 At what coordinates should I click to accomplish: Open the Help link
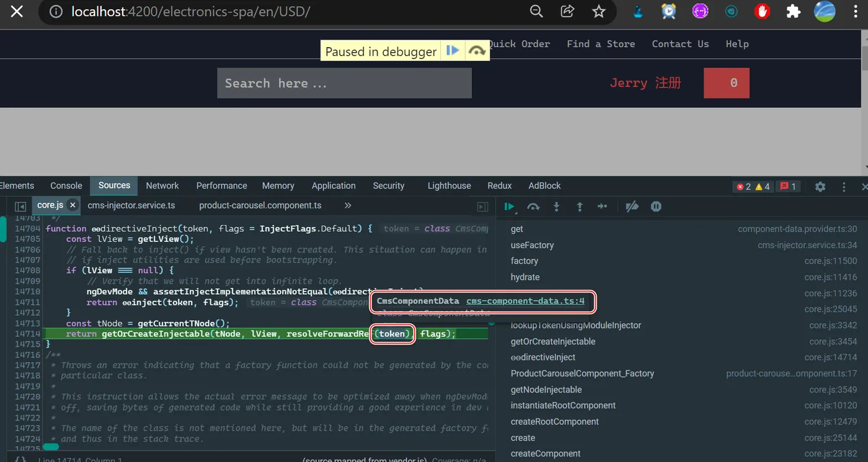tap(737, 43)
